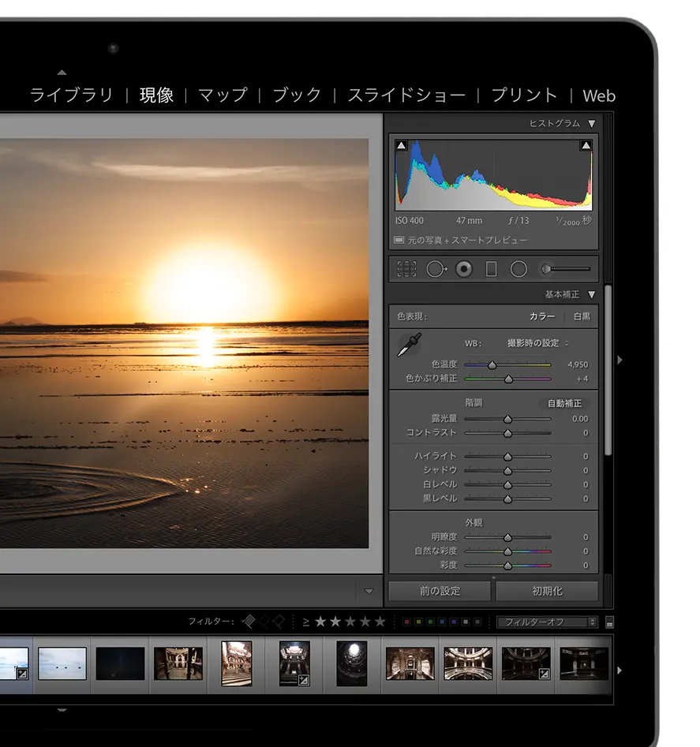Set rating filter to one star
Image resolution: width=700 pixels, height=747 pixels.
tap(320, 622)
